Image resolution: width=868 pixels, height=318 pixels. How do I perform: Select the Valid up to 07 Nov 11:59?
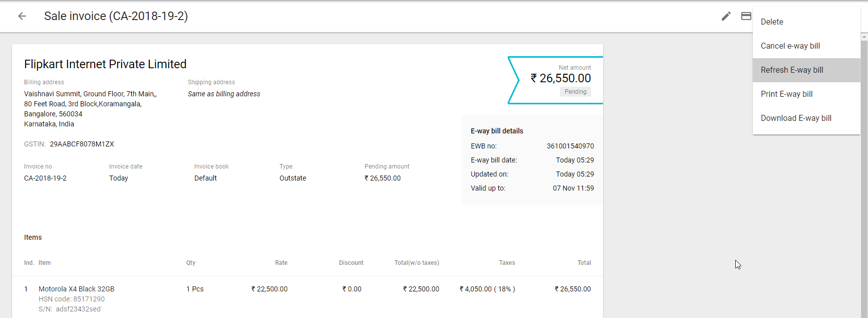click(573, 188)
